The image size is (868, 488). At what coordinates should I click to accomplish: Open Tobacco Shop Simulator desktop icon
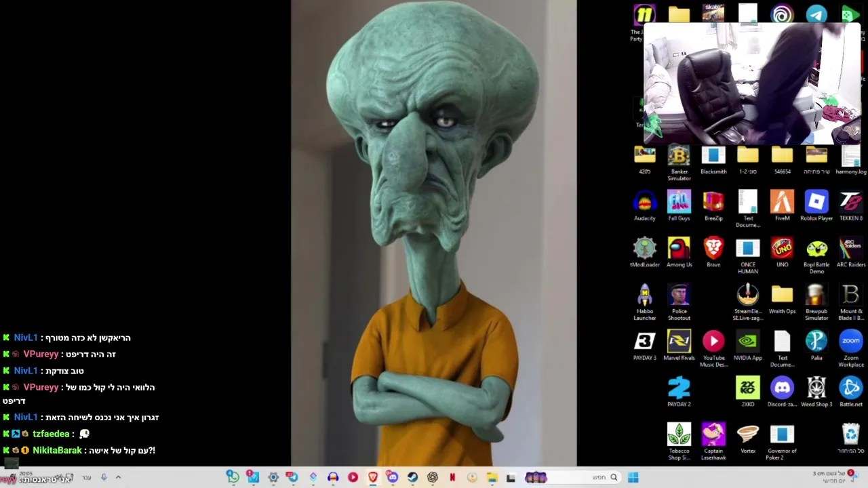tap(679, 441)
